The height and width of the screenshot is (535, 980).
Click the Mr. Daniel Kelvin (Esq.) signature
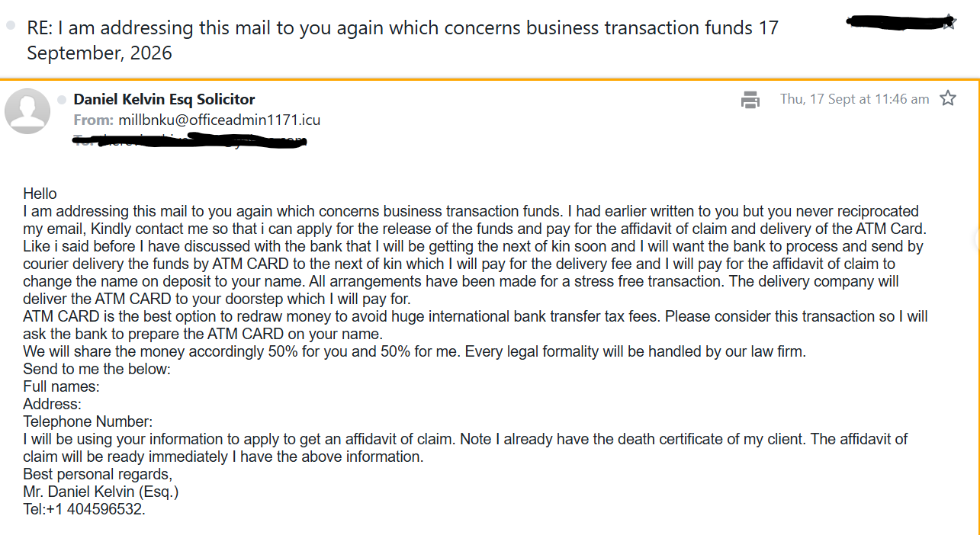(101, 492)
